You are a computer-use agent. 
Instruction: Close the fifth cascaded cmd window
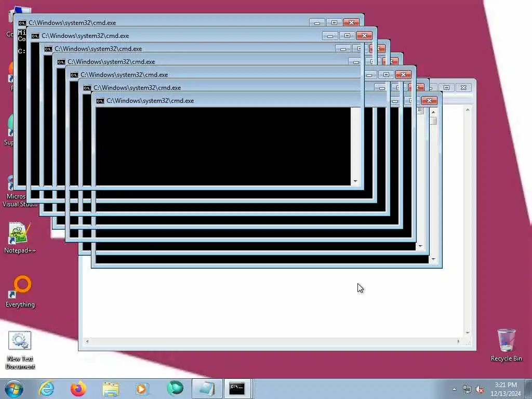tap(403, 74)
